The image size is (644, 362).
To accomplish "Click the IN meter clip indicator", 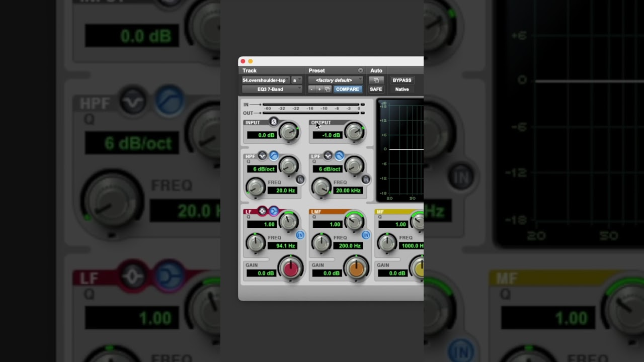I will point(363,105).
